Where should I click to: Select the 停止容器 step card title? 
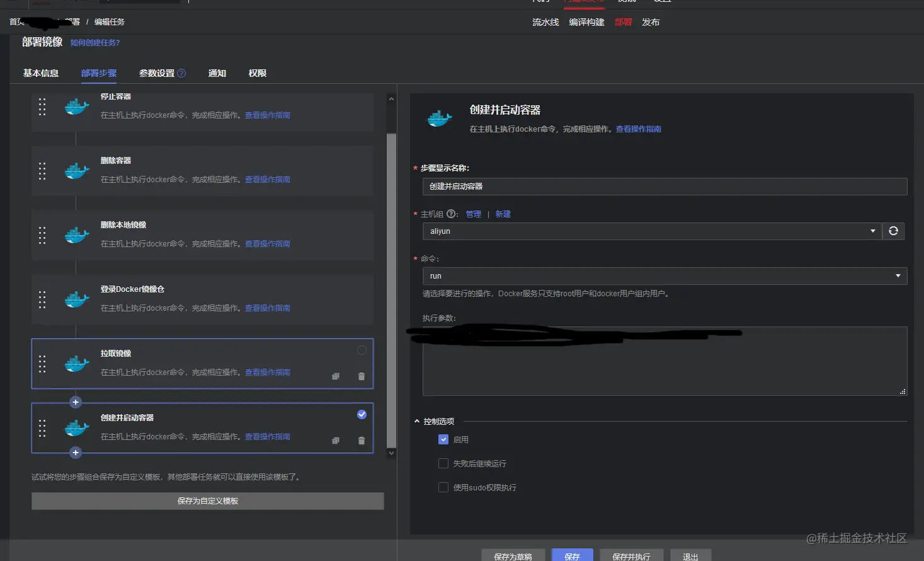click(116, 96)
